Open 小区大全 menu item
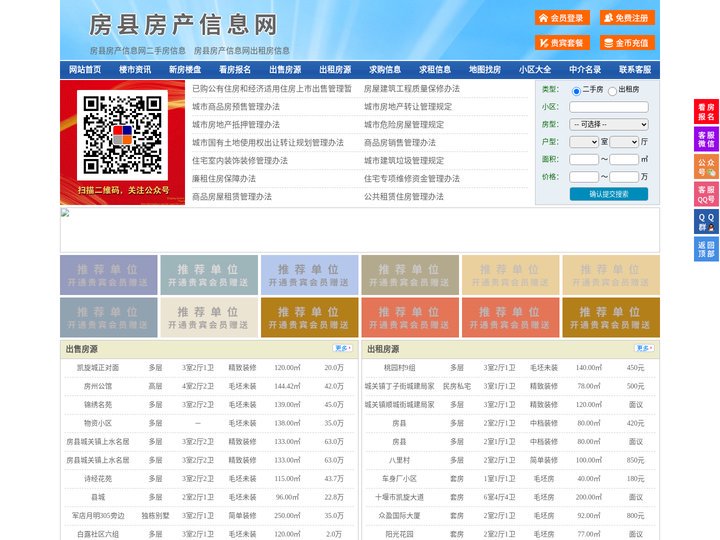This screenshot has width=720, height=540. 535,70
